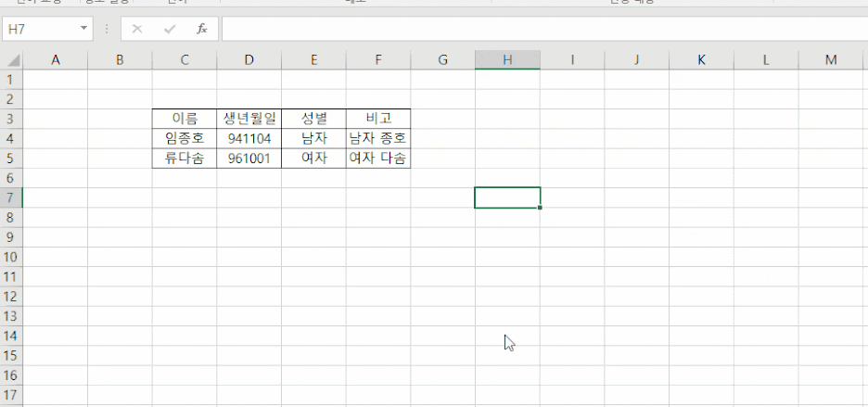Select column E header
The width and height of the screenshot is (868, 407).
[313, 60]
